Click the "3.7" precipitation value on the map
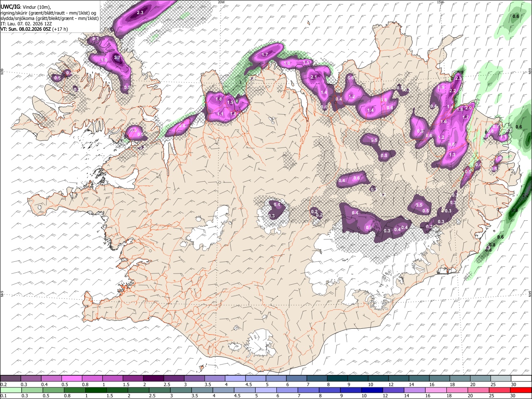Image resolution: width=532 pixels, height=399 pixels. point(117,58)
